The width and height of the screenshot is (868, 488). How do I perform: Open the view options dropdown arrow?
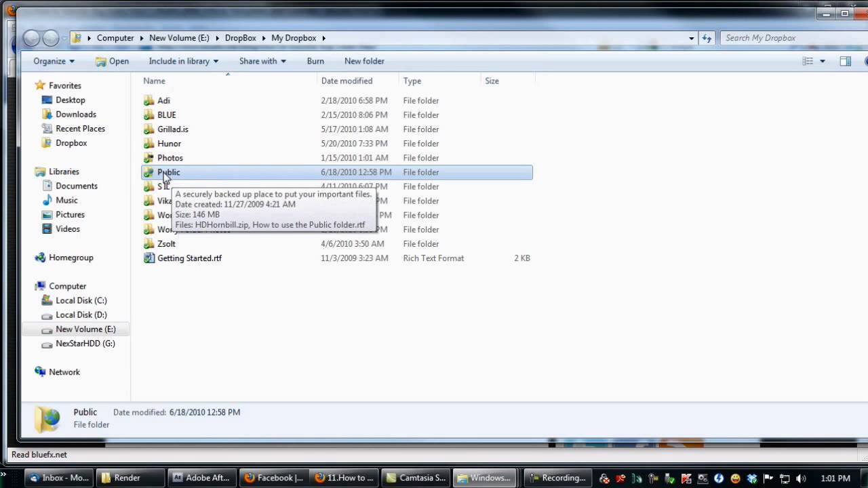pos(822,61)
